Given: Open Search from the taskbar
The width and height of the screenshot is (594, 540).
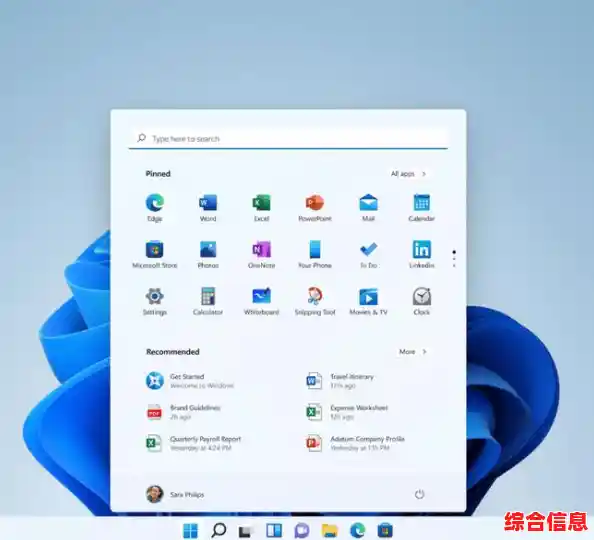Looking at the screenshot, I should [219, 530].
